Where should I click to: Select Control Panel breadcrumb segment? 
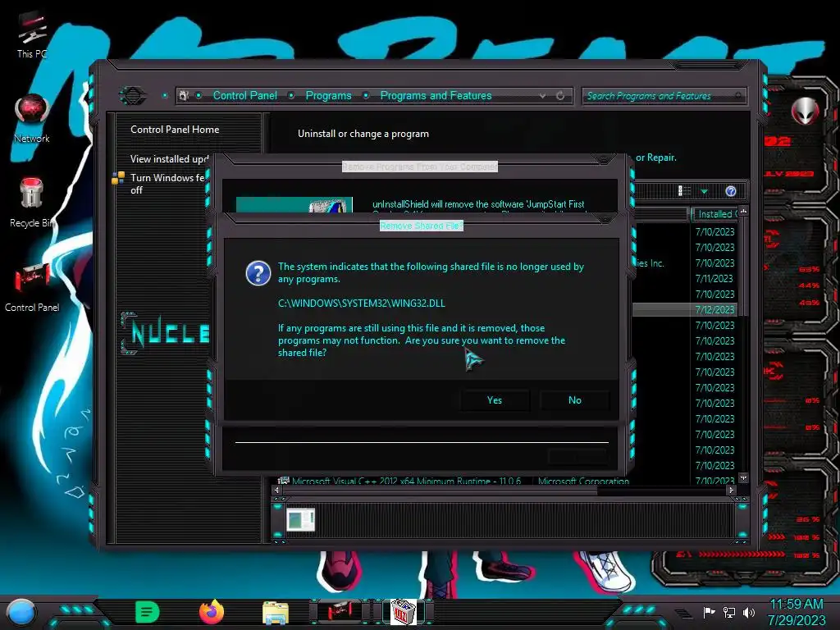244,95
